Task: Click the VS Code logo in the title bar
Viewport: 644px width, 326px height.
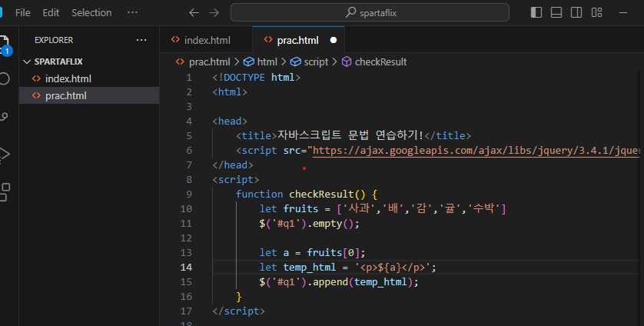Action: click(2, 12)
